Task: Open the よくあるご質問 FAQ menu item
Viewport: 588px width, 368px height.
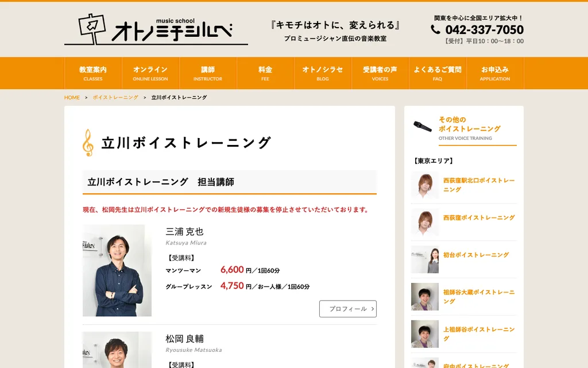Action: (x=437, y=73)
